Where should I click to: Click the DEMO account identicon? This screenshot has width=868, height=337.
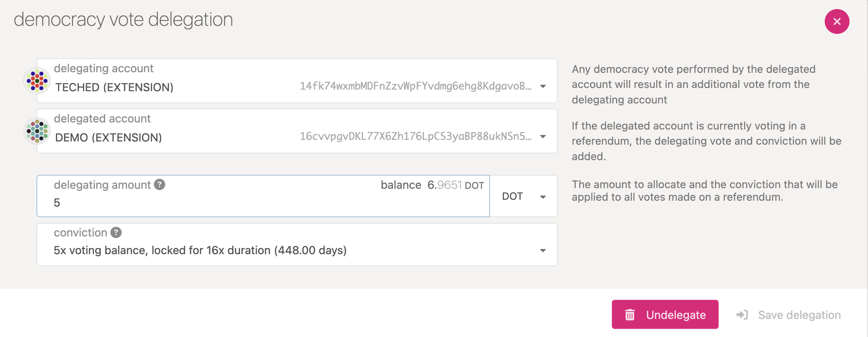point(37,131)
